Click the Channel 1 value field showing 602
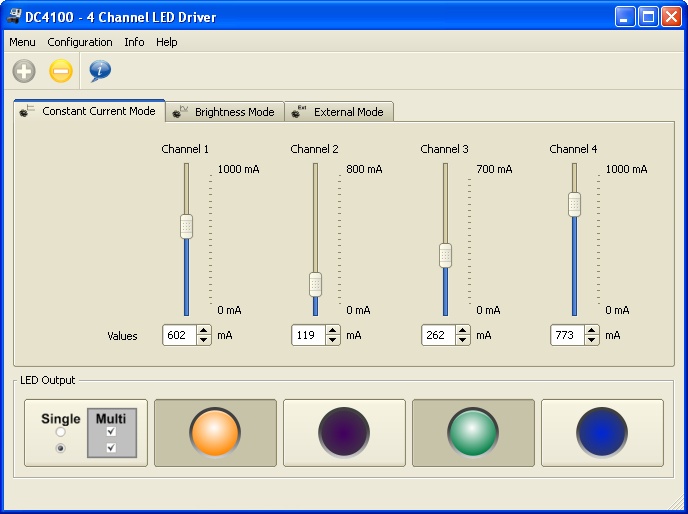The width and height of the screenshot is (688, 514). click(179, 335)
